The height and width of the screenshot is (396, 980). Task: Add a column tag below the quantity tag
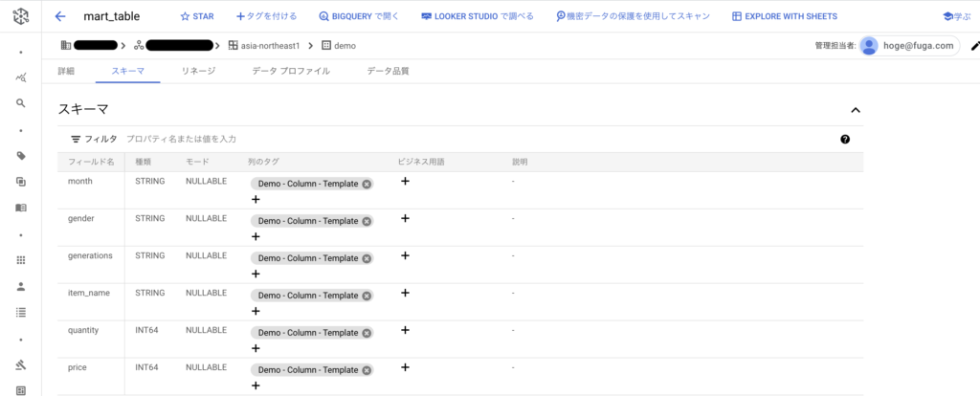[x=255, y=348]
